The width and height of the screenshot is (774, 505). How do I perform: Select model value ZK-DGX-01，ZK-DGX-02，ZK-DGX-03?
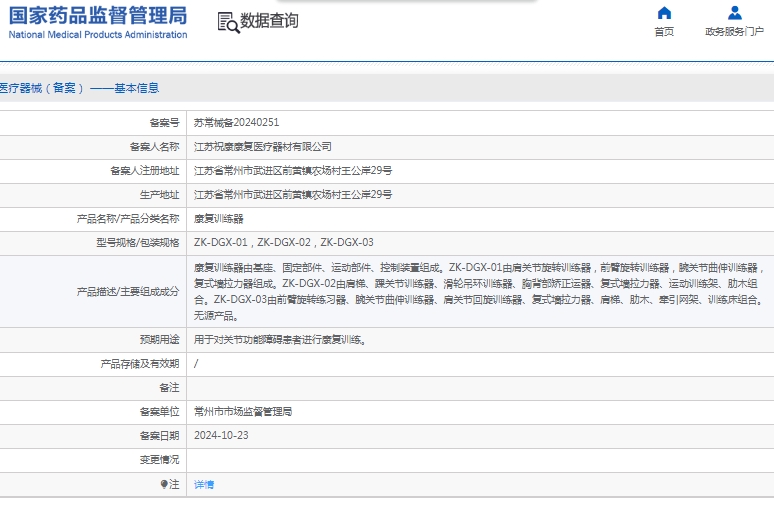284,242
